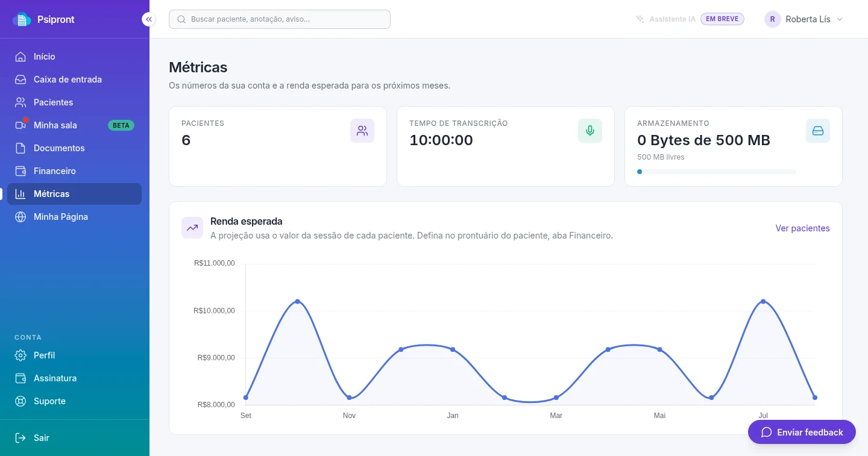
Task: Focus the Buscar paciente search field
Action: tap(280, 19)
